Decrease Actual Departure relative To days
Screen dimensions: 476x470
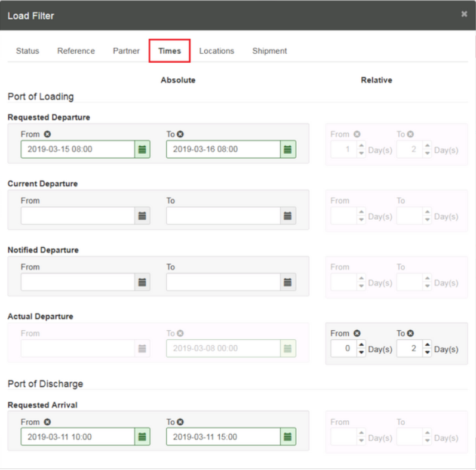coord(428,352)
